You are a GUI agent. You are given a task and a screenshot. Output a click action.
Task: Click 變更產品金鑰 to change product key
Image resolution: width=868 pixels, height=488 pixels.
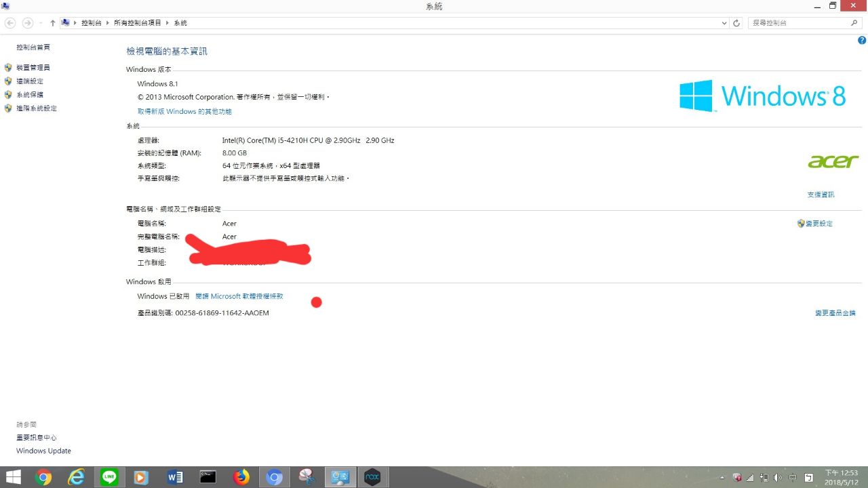point(835,313)
